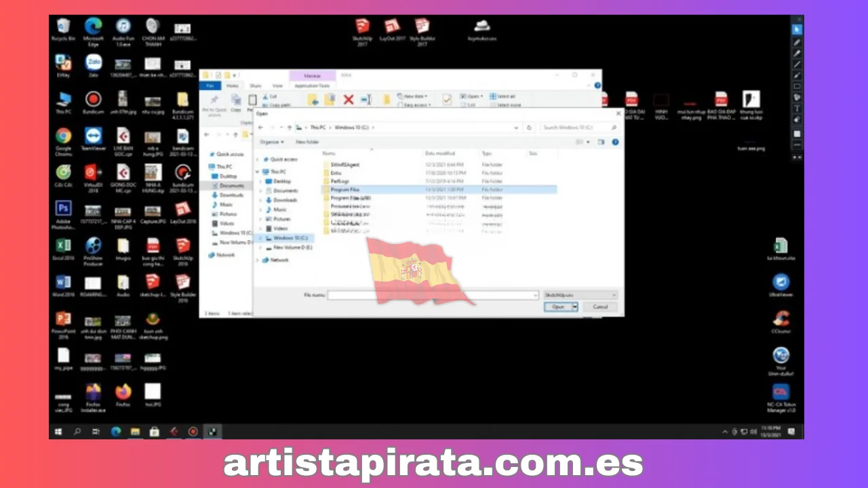Launch the Bandicam desktop shortcut
The width and height of the screenshot is (868, 488).
point(93,103)
